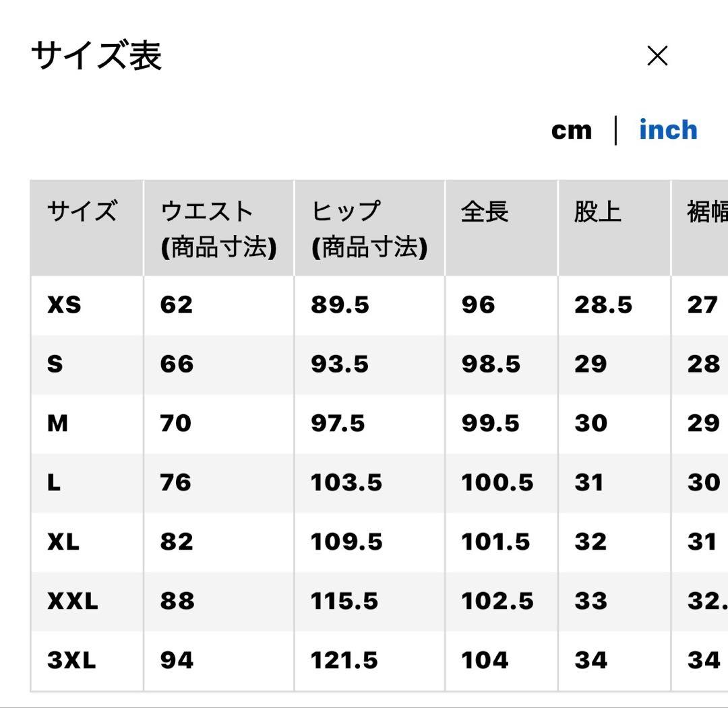
Task: Click the 股上 column header
Action: [x=597, y=212]
